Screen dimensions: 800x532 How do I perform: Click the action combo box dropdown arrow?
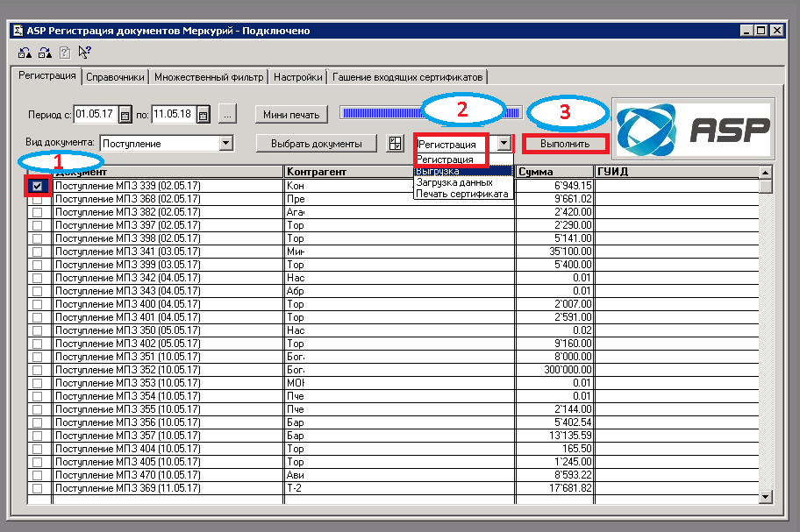504,143
